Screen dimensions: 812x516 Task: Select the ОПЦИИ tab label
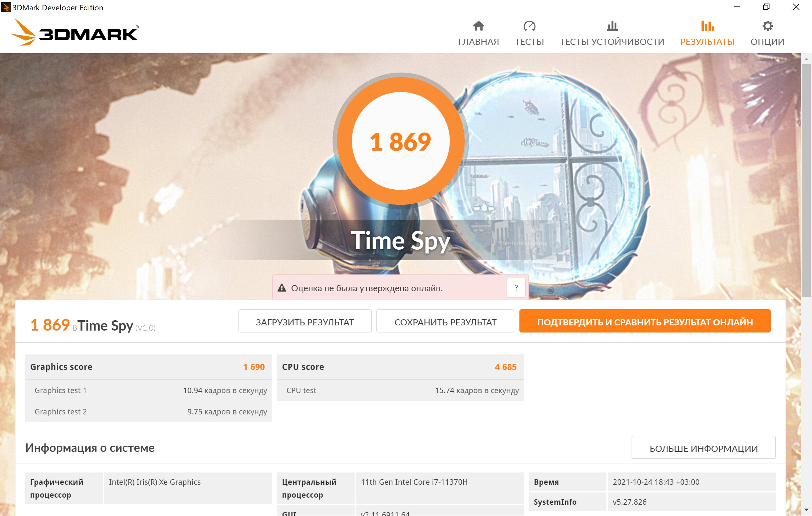(767, 42)
